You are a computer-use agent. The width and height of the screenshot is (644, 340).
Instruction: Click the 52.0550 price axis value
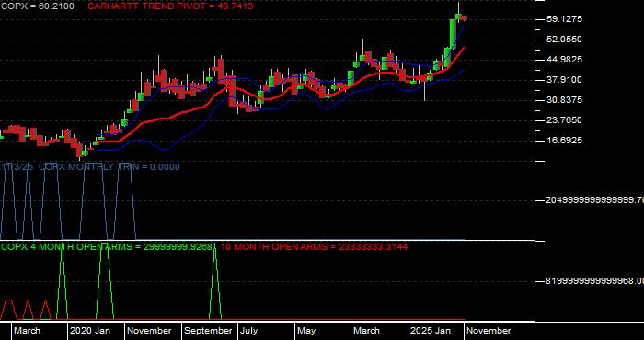[x=564, y=40]
